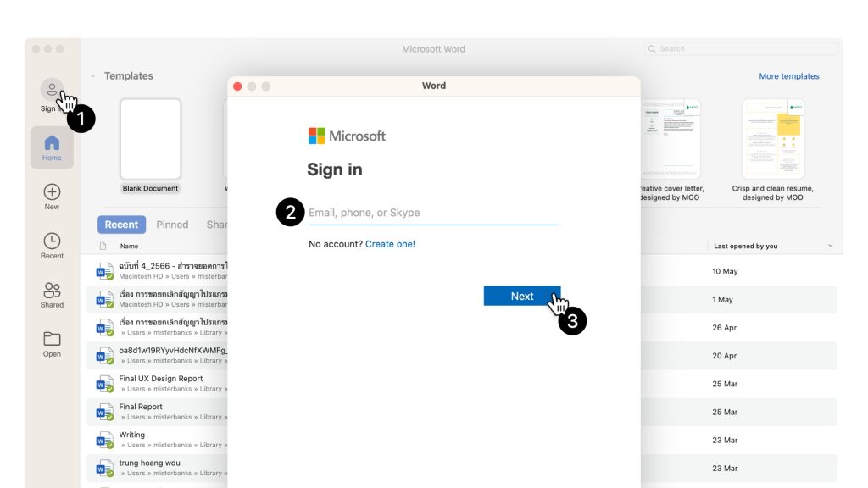Image resolution: width=868 pixels, height=488 pixels.
Task: Click the document icon in Name column header
Action: click(103, 247)
